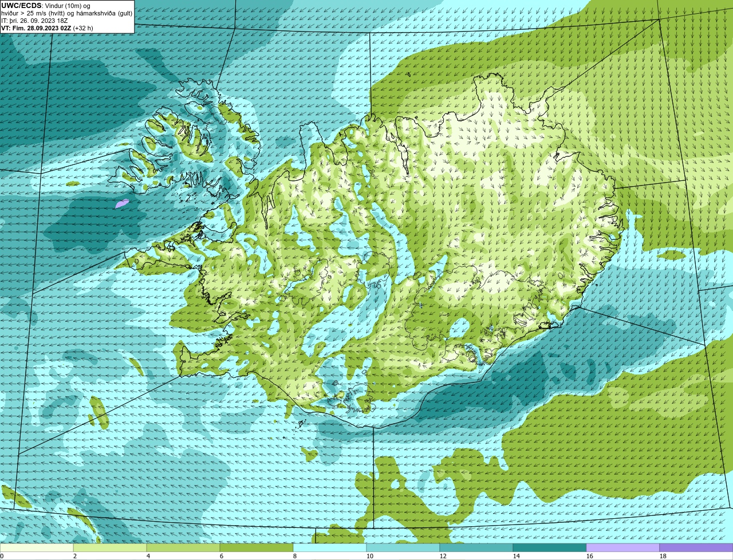The height and width of the screenshot is (560, 733).
Task: Click the 4–6 green legend swatch
Action: pos(183,548)
